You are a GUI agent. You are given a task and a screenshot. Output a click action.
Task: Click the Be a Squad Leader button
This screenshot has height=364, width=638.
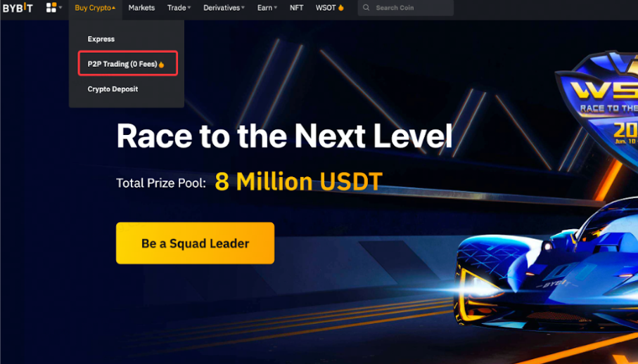196,243
